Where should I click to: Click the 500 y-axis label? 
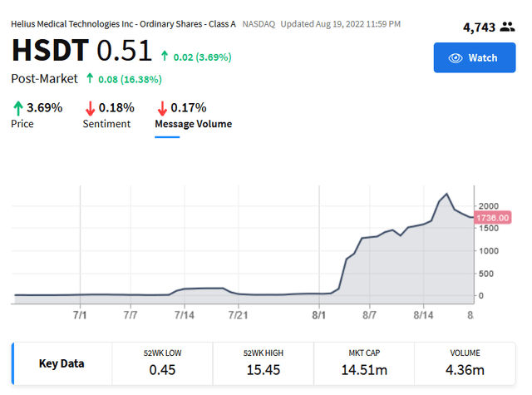point(486,274)
